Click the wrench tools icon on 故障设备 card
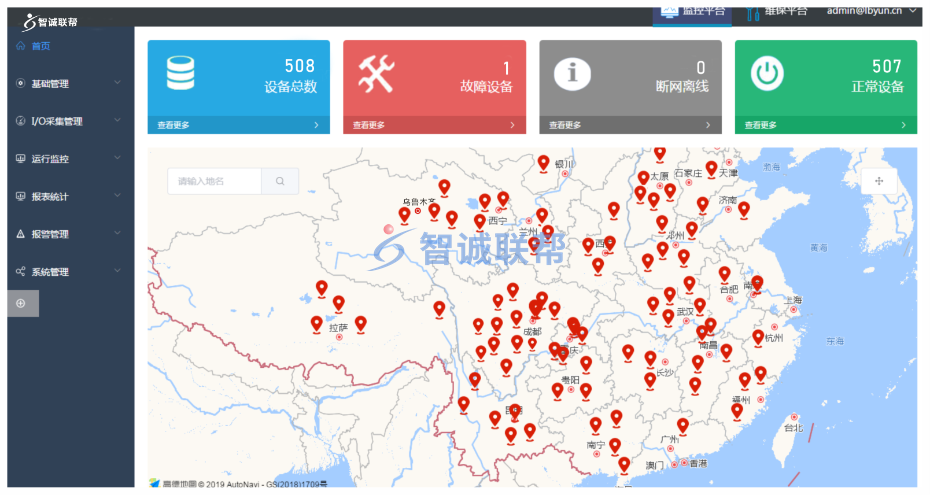The height and width of the screenshot is (495, 930). (377, 73)
